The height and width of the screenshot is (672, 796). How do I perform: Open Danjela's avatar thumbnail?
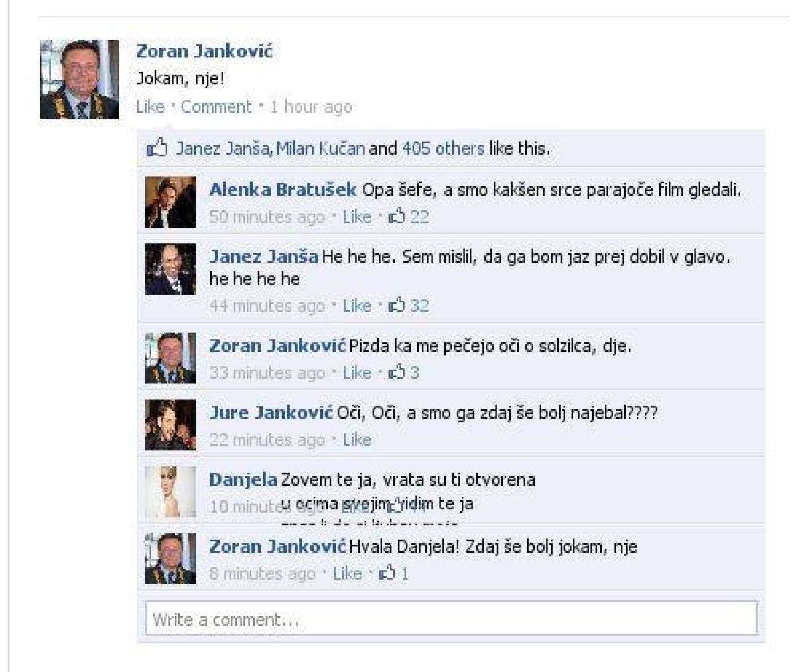tap(170, 492)
